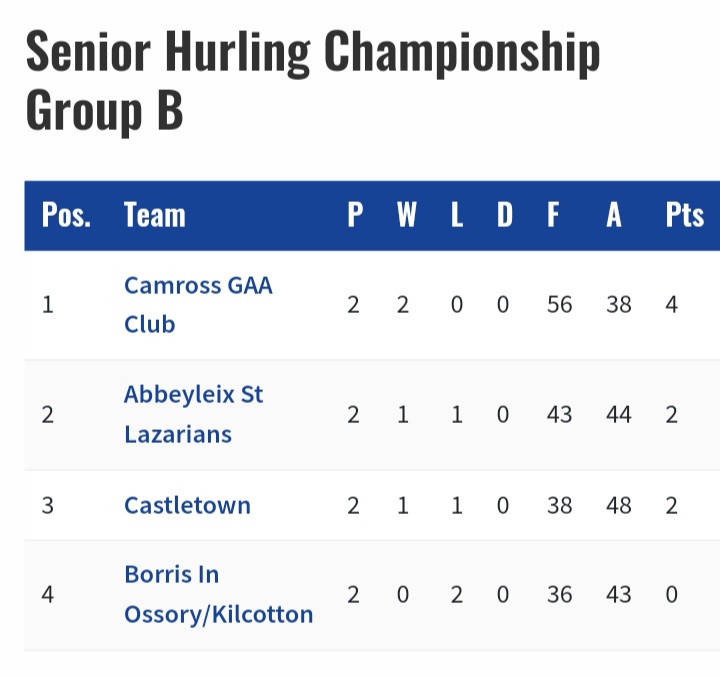This screenshot has height=678, width=720.
Task: Click the Senior Hurling Championship Group B heading
Action: click(x=313, y=80)
